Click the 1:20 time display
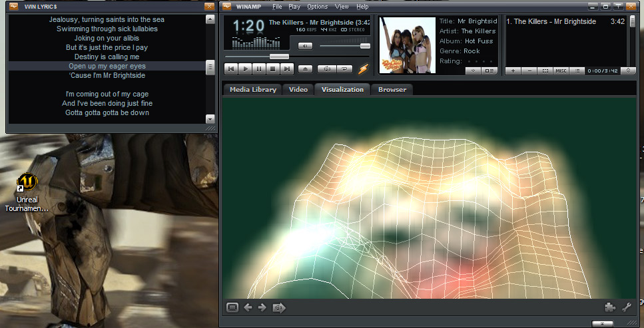This screenshot has height=328, width=644. point(248,26)
